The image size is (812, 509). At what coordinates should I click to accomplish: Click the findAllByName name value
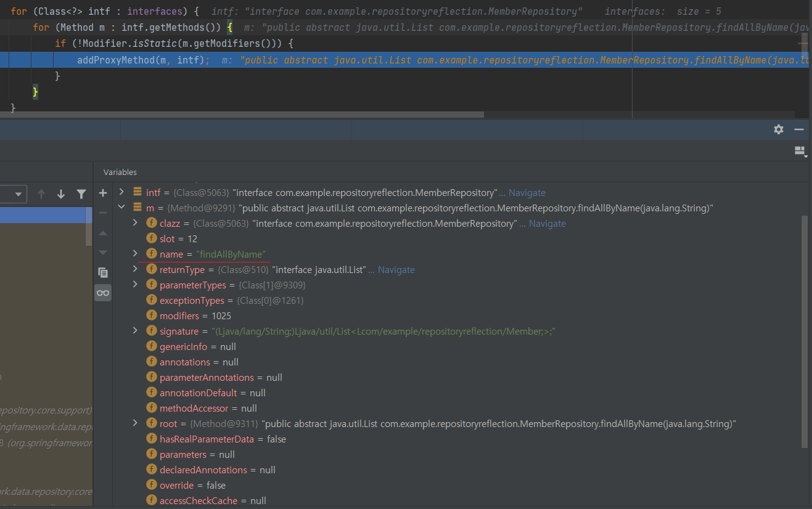(231, 254)
